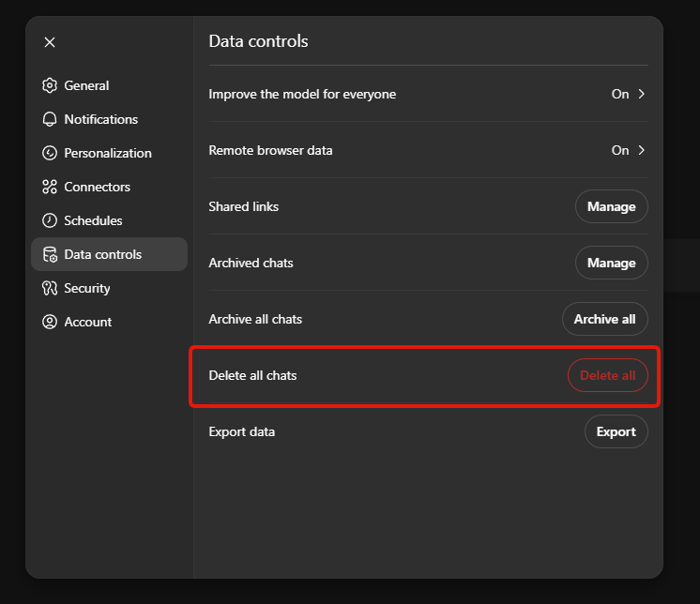Click the Schedules clock icon
The width and height of the screenshot is (700, 604).
50,220
